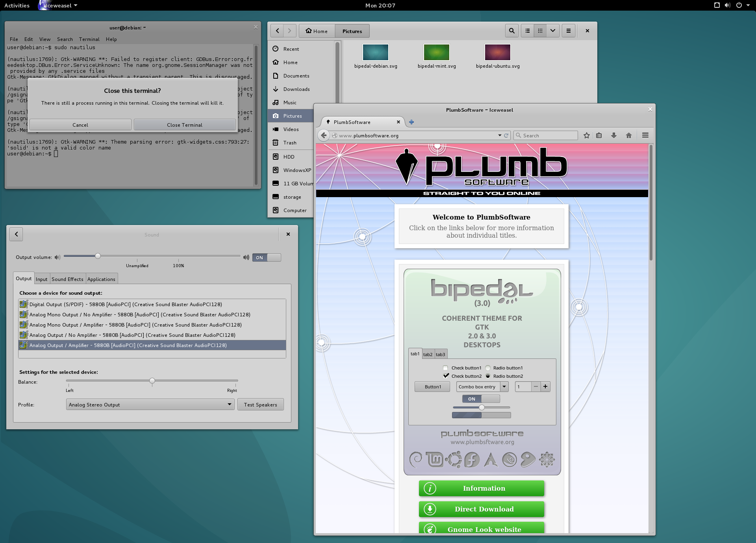Select Digital Output (S/PDIF) device row
Viewport: 756px width, 543px height.
tap(152, 304)
